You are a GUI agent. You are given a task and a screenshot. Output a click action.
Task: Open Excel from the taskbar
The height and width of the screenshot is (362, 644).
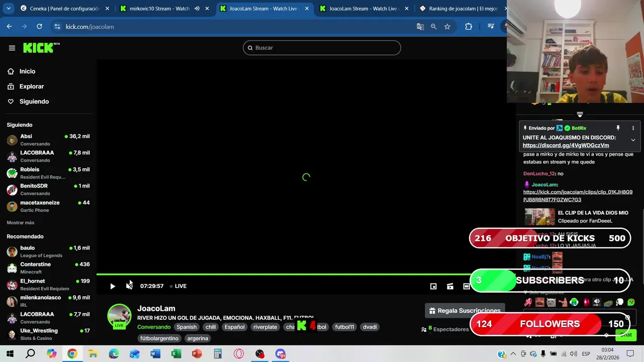176,354
